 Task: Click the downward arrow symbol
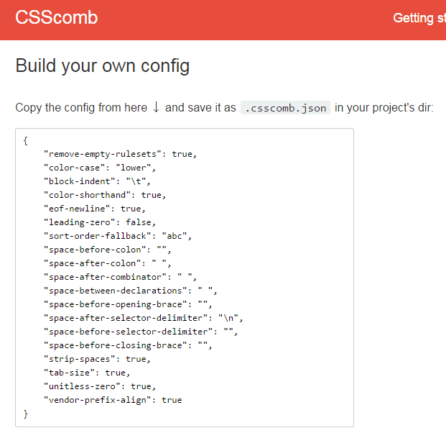click(156, 107)
